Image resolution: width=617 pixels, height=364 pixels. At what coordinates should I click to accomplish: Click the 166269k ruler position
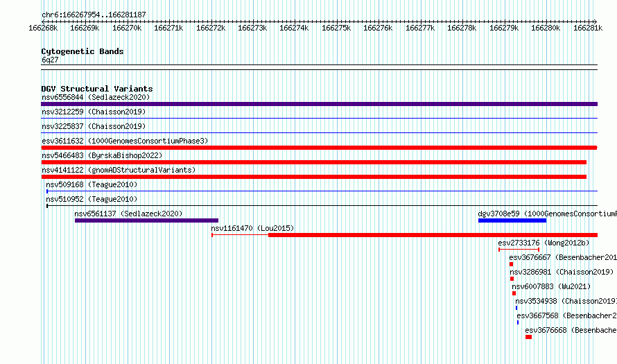tap(85, 28)
